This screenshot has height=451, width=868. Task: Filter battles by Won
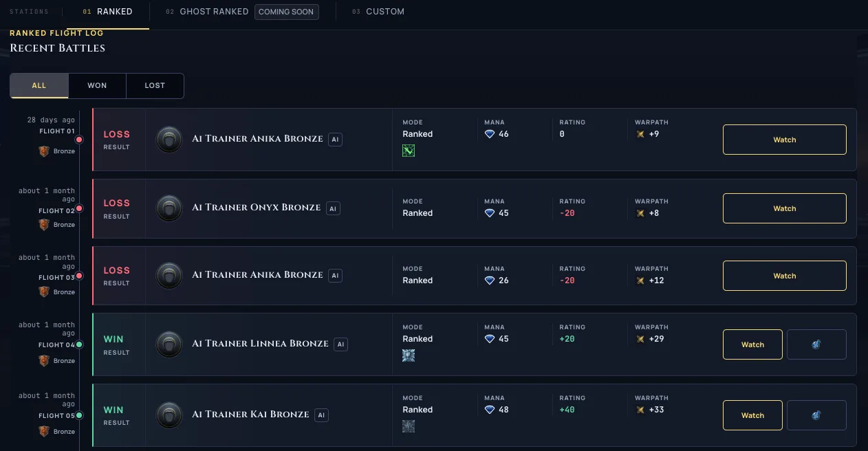click(97, 86)
